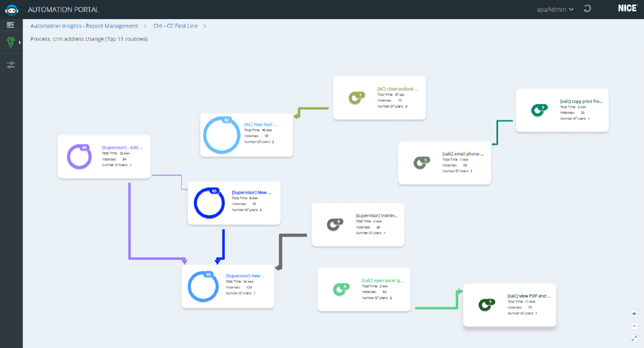The height and width of the screenshot is (348, 644).
Task: Go to Automation Insights - Report Management
Action: 84,26
